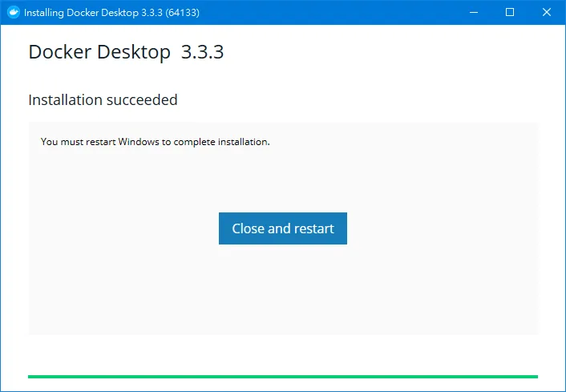Viewport: 566px width, 392px height.
Task: Click white space right of Docker Desktop heading
Action: click(385, 52)
